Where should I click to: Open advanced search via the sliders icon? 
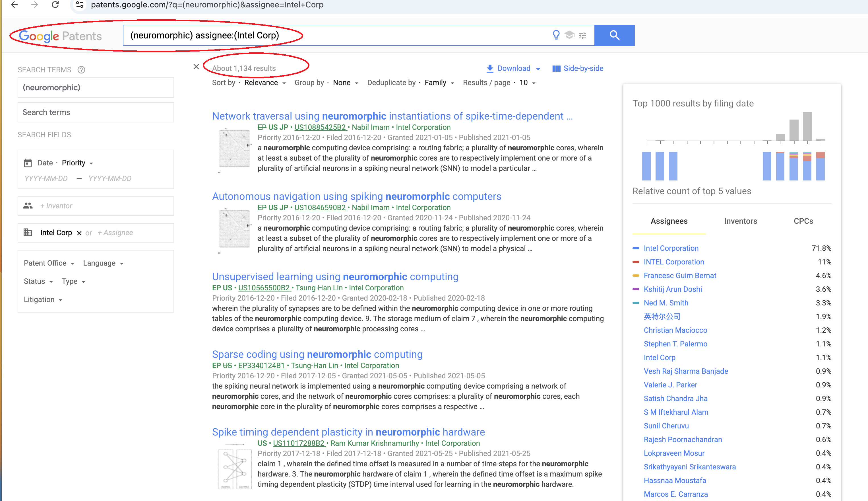coord(583,35)
